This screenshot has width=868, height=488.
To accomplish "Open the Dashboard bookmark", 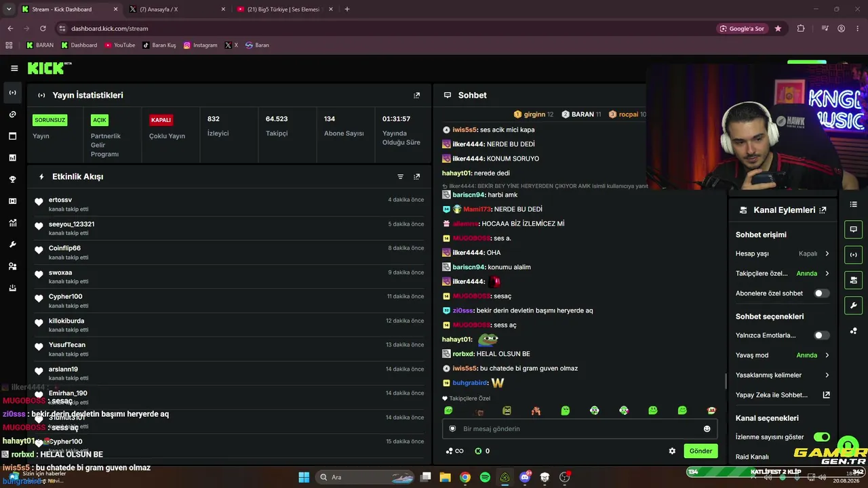I will click(79, 45).
